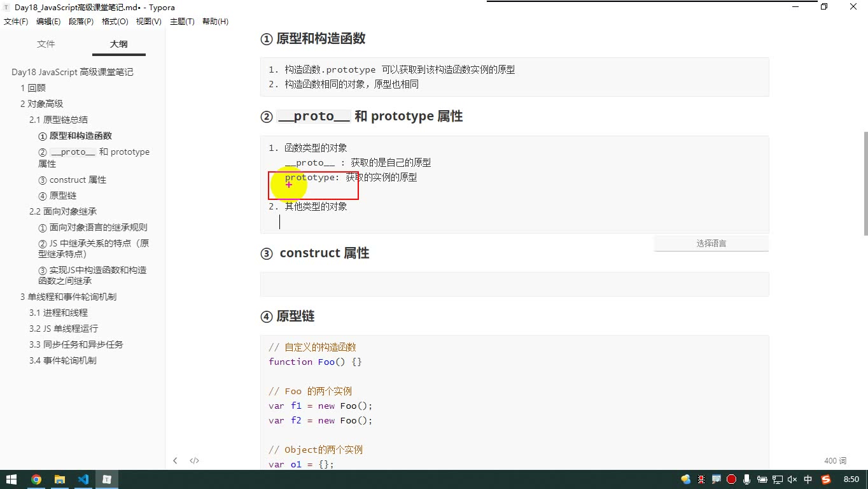Select outline item ① 面向对象语言的继承规则
Viewport: 868px width, 489px height.
coord(93,227)
